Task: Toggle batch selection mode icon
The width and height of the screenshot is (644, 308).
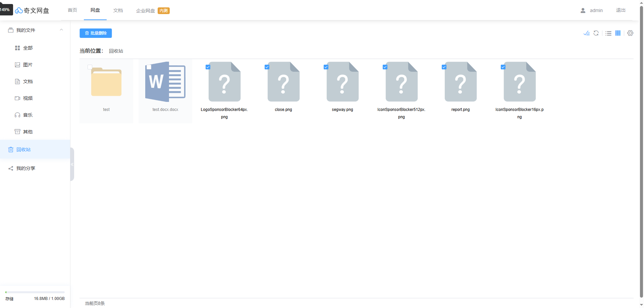Action: tap(586, 33)
